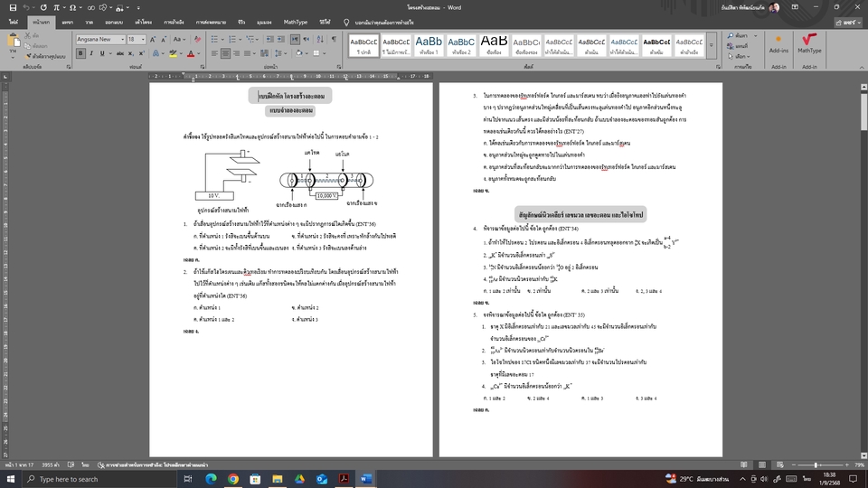The width and height of the screenshot is (868, 488).
Task: Open the font size dropdown
Action: coord(144,40)
